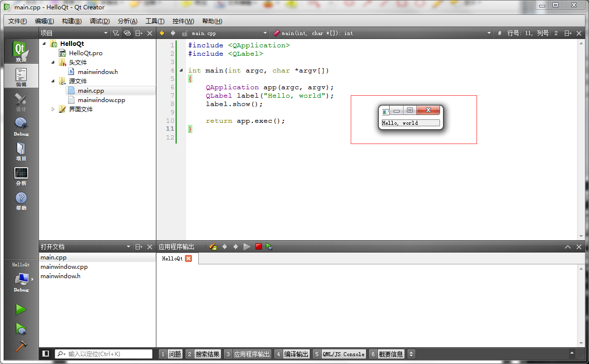Run the project with the green Run icon
The height and width of the screenshot is (364, 589).
(x=20, y=309)
